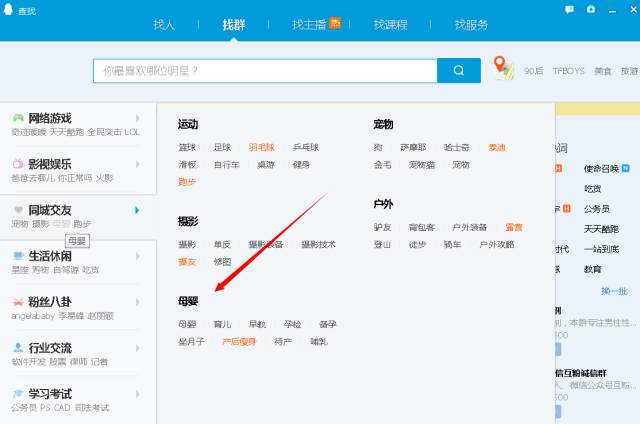Click the gamepad icon beside 网络游戏
This screenshot has height=424, width=640.
18,118
